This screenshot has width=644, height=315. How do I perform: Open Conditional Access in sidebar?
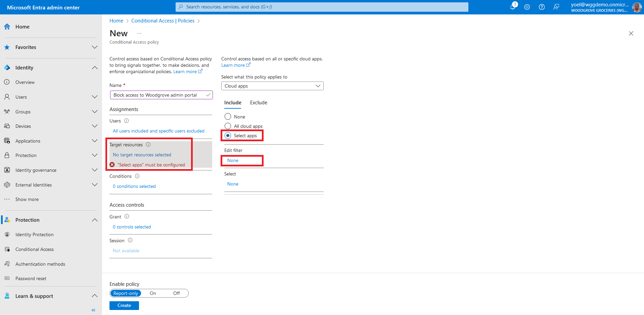coord(35,249)
